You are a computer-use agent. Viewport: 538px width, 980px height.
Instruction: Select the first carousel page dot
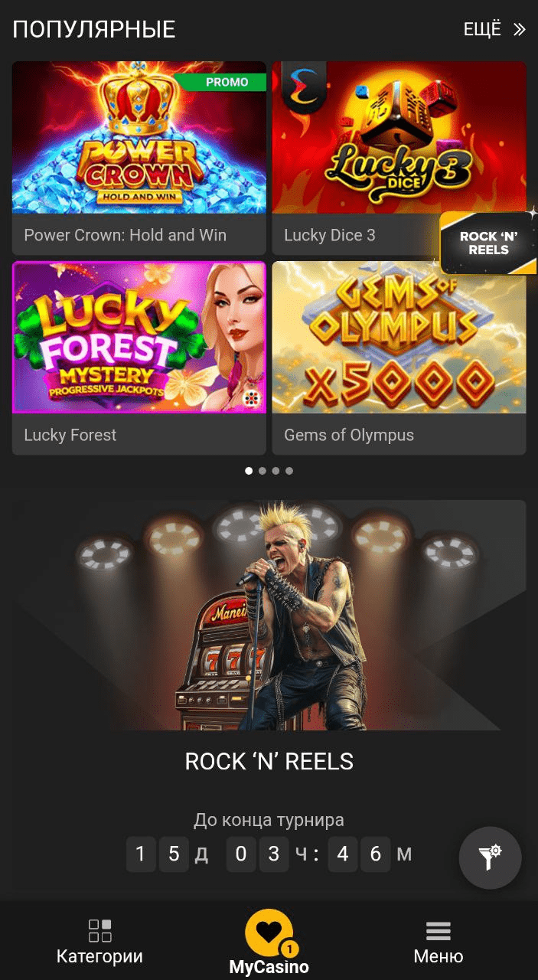[249, 471]
